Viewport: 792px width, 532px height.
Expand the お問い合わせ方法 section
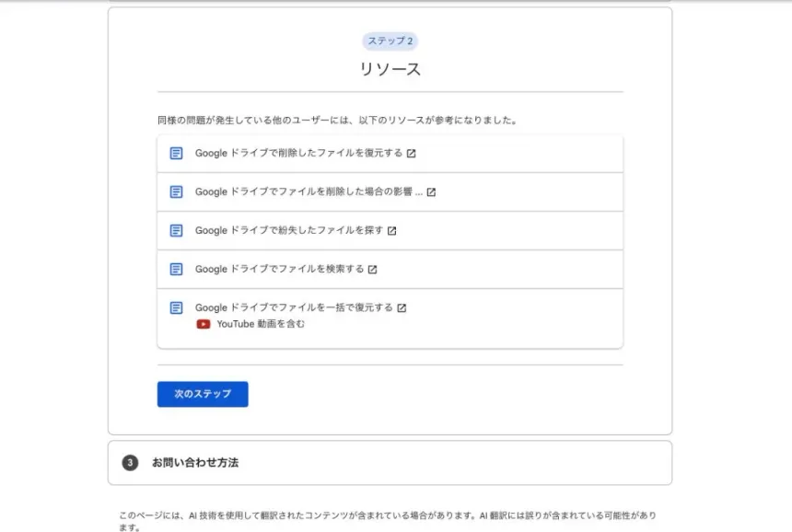pos(390,463)
